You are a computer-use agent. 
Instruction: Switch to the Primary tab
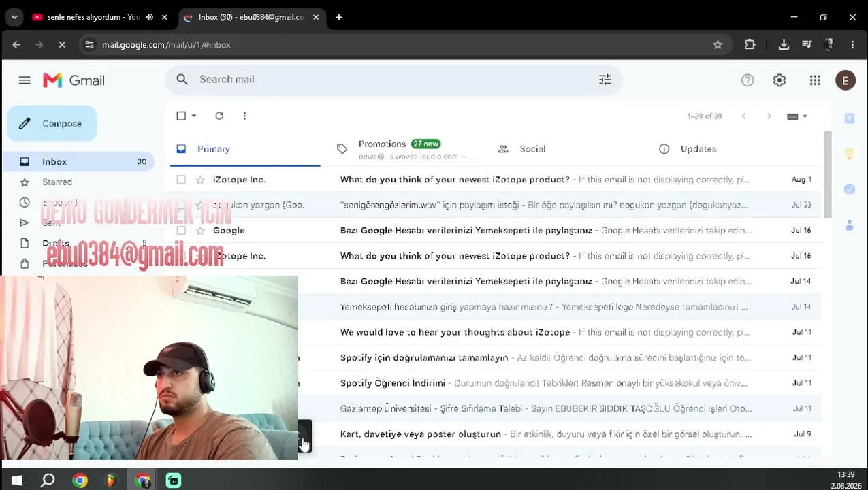click(x=245, y=149)
